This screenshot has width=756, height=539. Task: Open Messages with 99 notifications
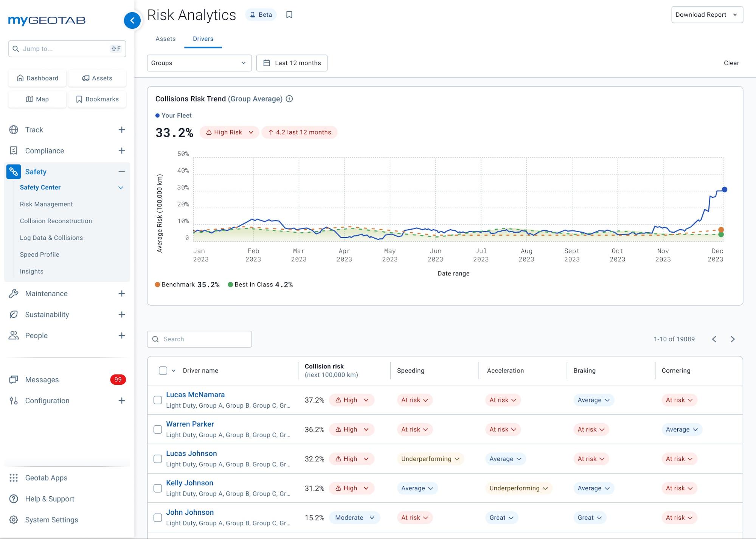tap(42, 379)
